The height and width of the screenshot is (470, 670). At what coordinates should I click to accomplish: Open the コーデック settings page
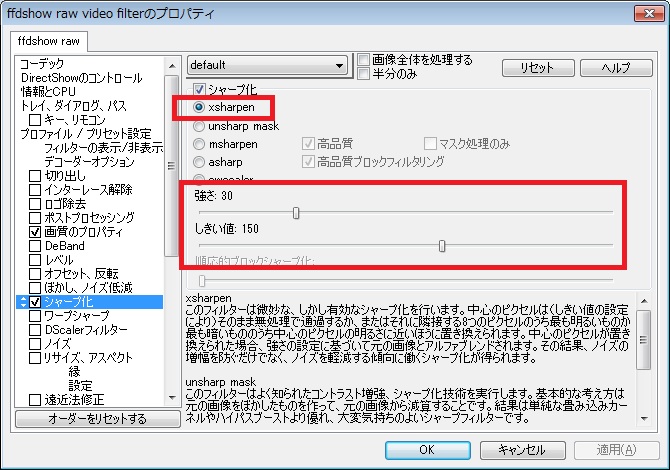tap(42, 64)
